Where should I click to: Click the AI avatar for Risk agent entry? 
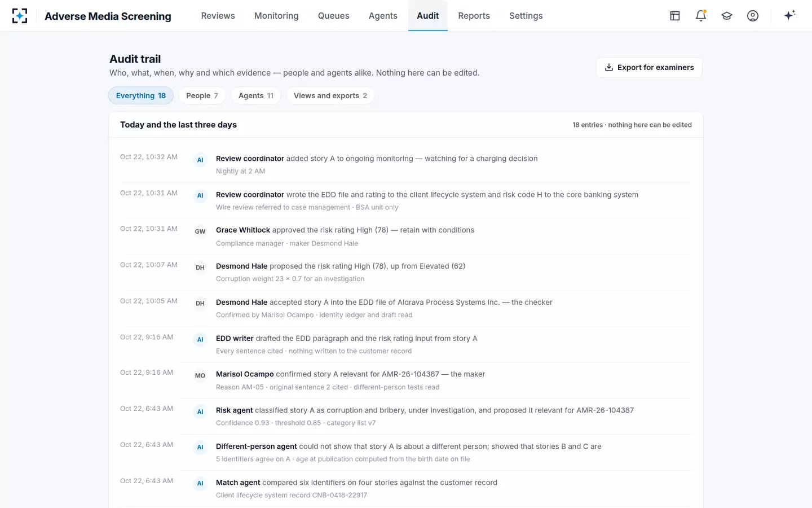(x=200, y=411)
